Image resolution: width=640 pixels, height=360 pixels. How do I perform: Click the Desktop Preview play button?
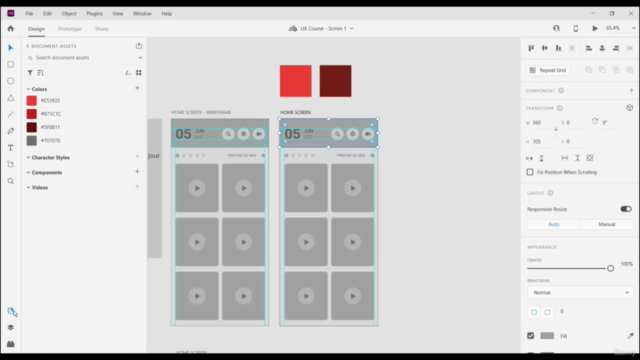(x=595, y=29)
